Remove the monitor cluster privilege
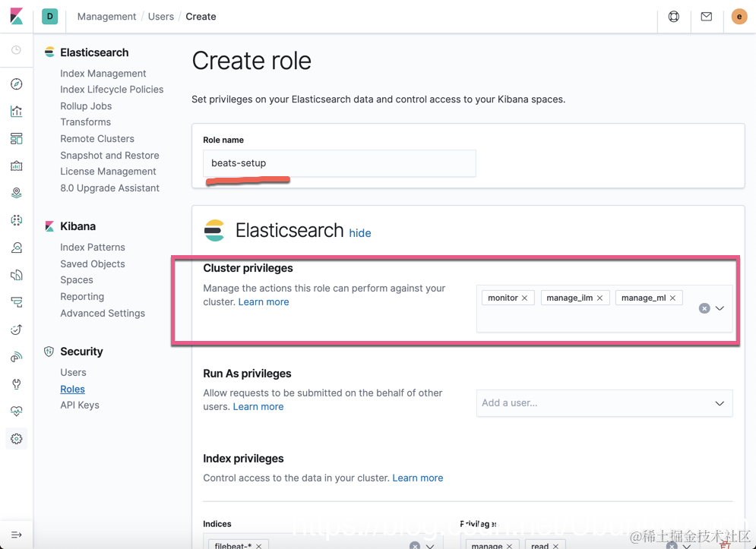Viewport: 756px width, 549px height. click(x=524, y=298)
